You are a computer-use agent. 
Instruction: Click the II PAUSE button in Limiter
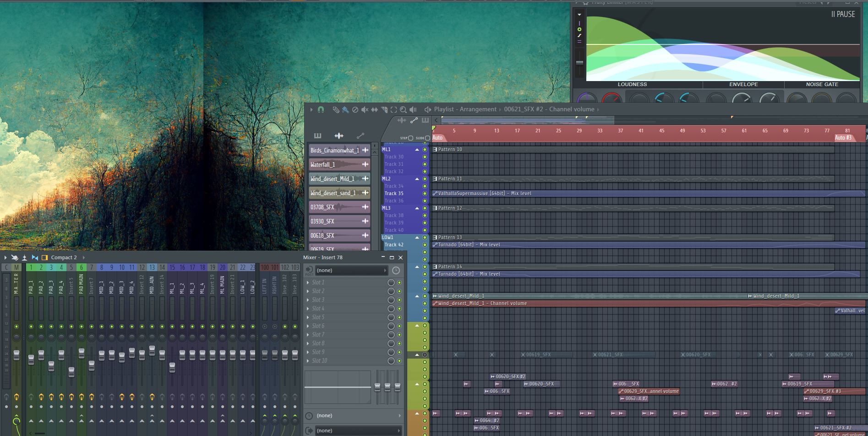pos(843,14)
